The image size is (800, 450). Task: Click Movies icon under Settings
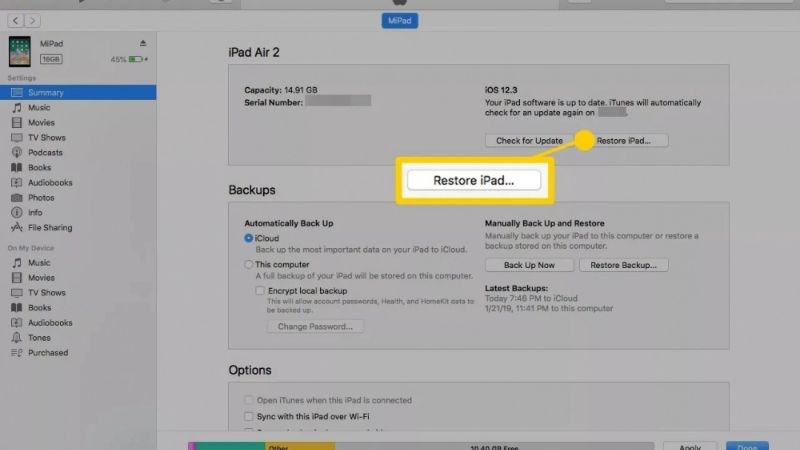click(17, 122)
